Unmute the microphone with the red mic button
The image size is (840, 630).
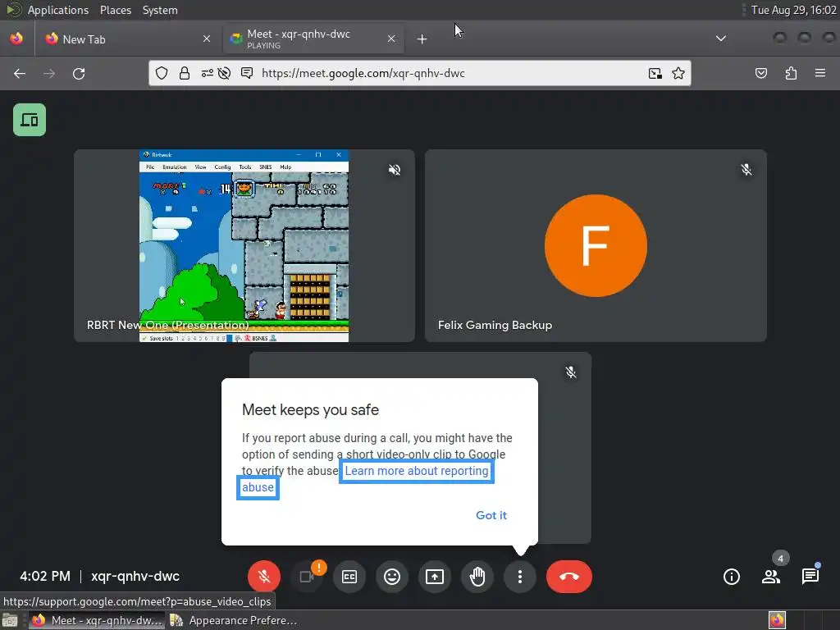(263, 577)
